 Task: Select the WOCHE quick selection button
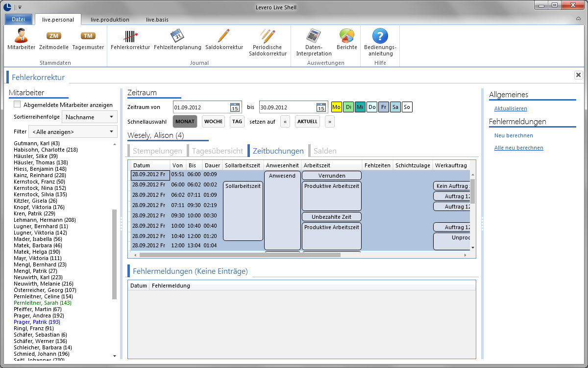coord(213,121)
